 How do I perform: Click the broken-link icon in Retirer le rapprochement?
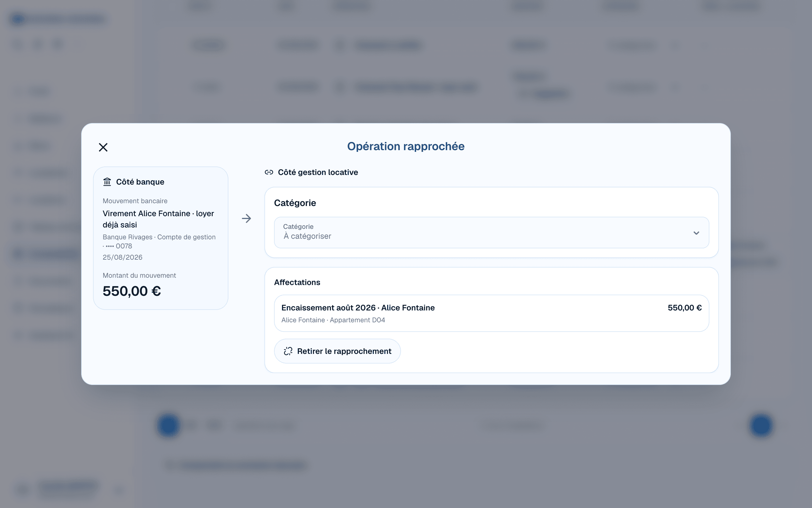[x=288, y=351]
